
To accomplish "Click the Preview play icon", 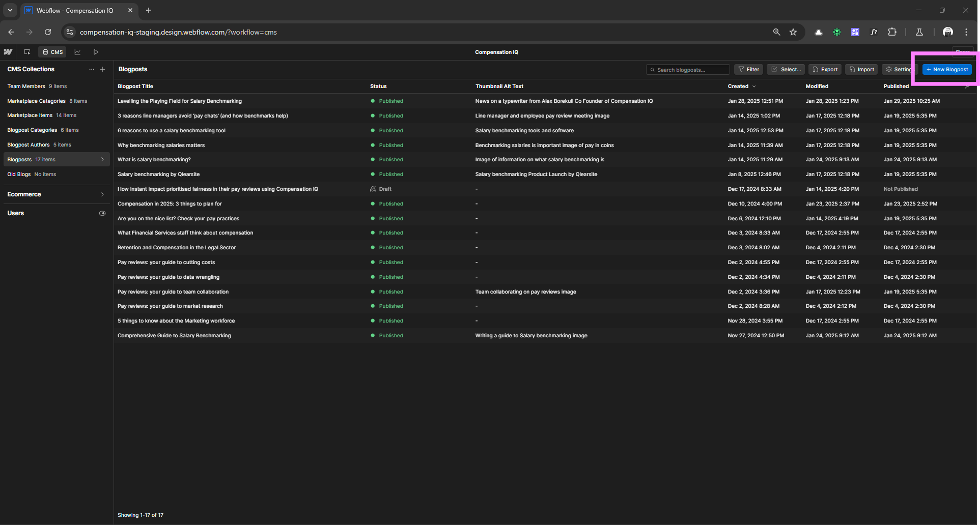I will [96, 52].
